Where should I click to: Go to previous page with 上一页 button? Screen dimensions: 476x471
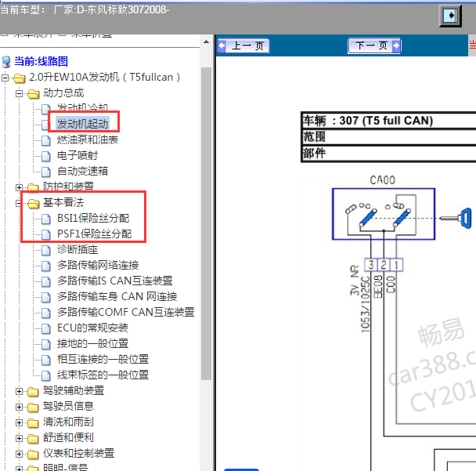tap(243, 46)
